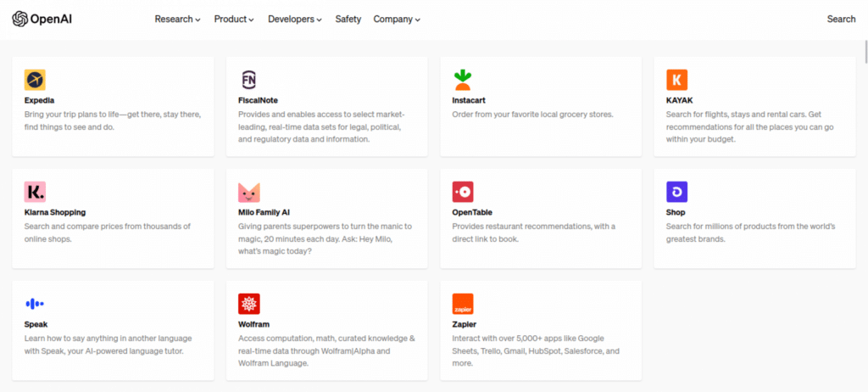Click the Klarna Shopping title

coord(55,212)
